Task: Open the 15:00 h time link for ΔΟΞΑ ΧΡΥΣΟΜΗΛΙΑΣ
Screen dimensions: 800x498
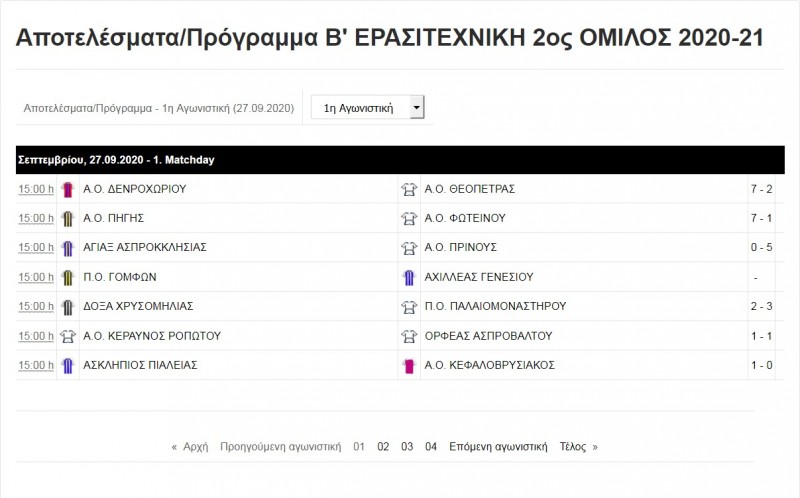Action: (x=35, y=307)
